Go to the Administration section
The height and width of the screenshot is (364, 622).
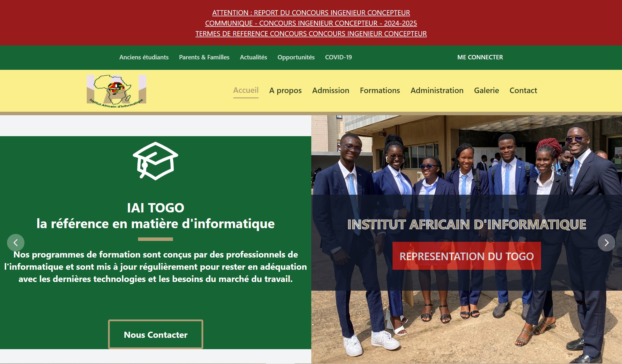pos(437,90)
